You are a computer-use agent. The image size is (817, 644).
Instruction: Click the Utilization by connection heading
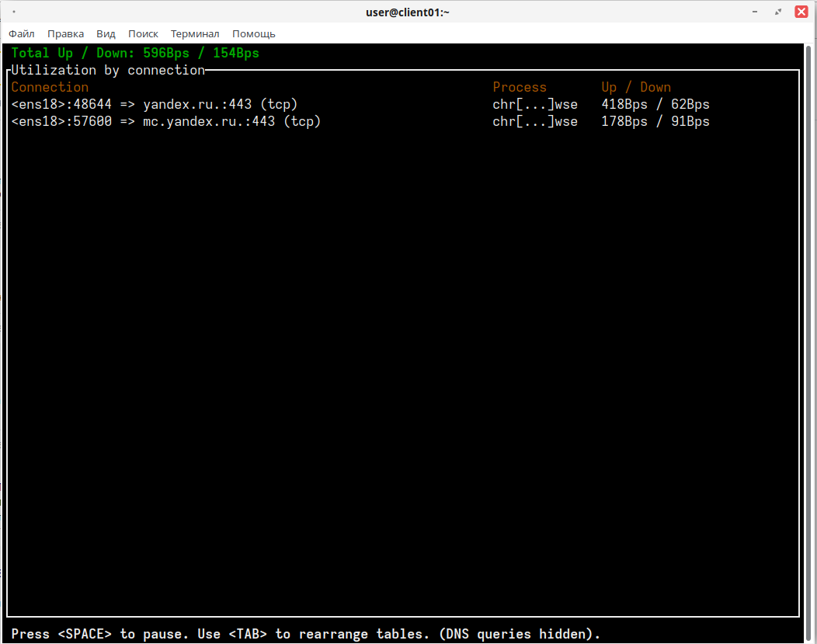108,71
